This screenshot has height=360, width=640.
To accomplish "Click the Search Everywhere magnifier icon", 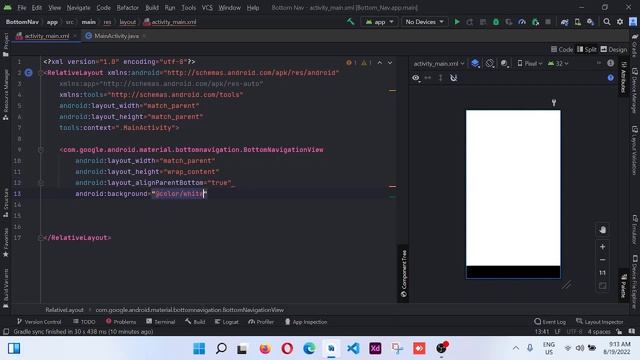I will 607,22.
